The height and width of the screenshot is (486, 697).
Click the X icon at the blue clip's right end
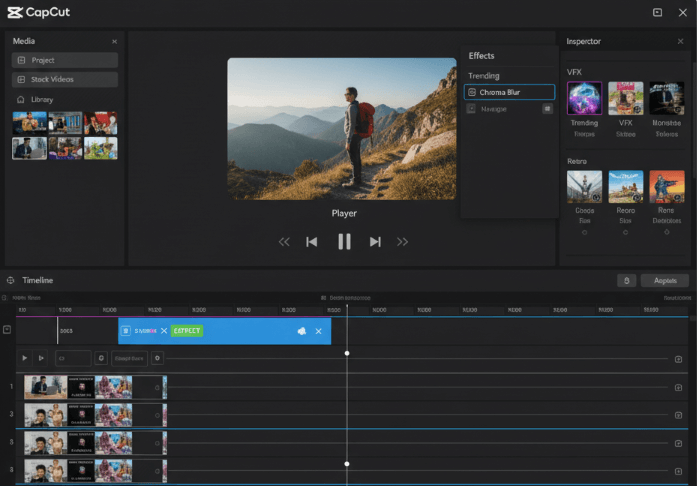(x=319, y=331)
